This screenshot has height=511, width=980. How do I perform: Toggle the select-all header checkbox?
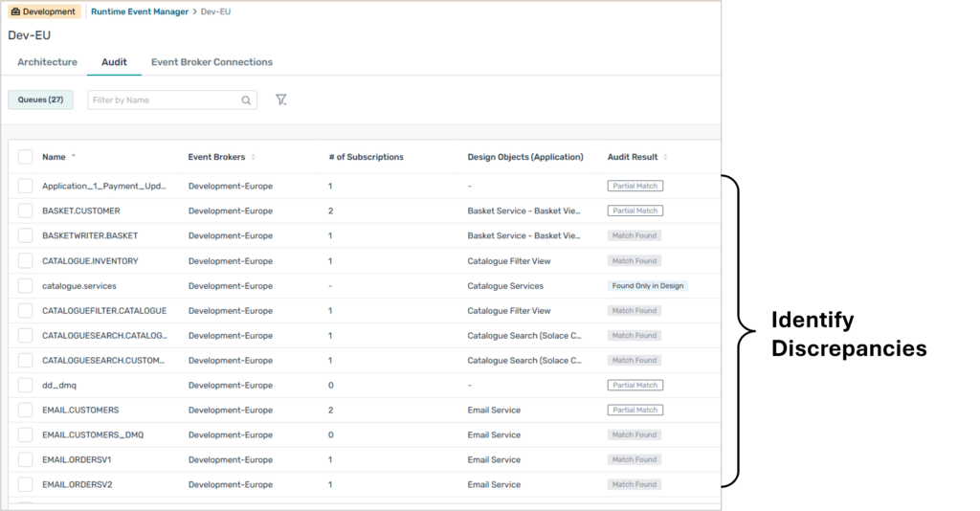(x=25, y=157)
